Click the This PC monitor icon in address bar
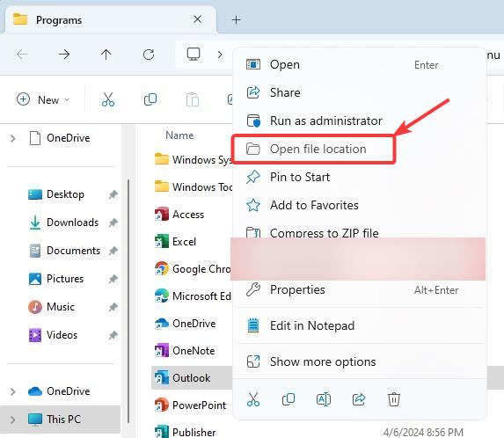Viewport: 504px width, 438px height. 194,55
